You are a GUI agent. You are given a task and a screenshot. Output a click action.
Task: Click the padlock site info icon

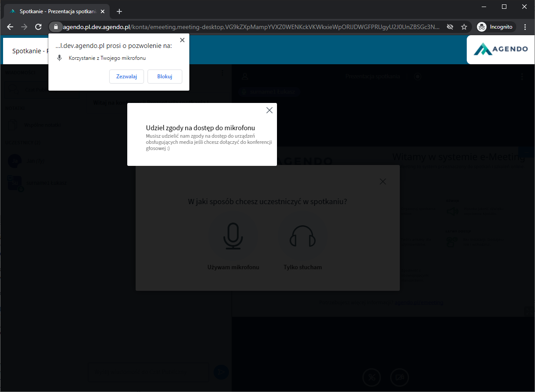pos(55,27)
